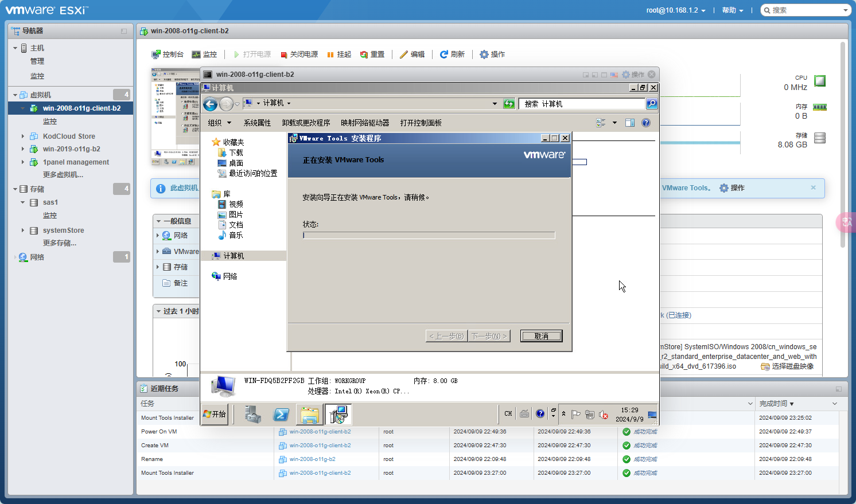Toggle the explorer preview pane icon
The width and height of the screenshot is (856, 504).
630,123
